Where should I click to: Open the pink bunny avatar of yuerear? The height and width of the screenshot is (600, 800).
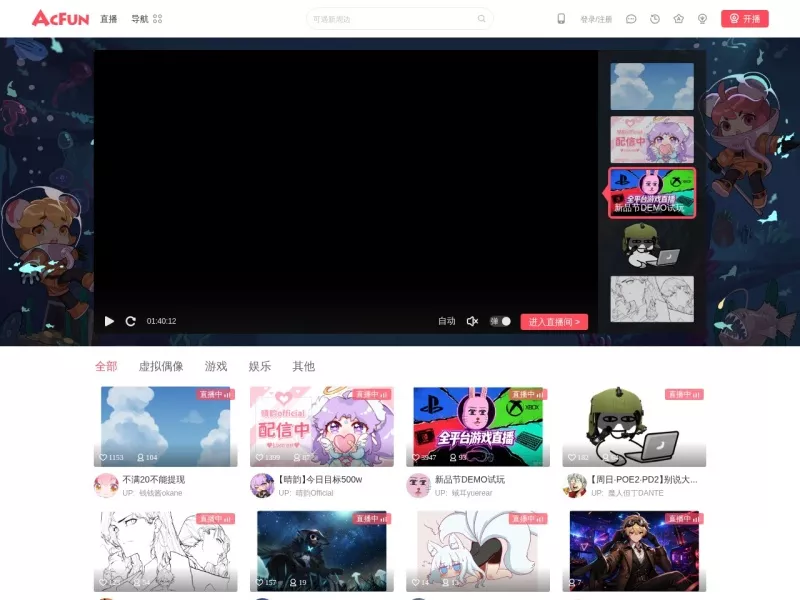(418, 485)
